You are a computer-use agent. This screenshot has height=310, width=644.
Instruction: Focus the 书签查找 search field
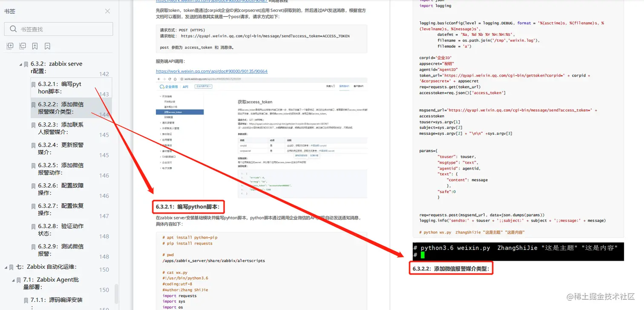pyautogui.click(x=58, y=29)
